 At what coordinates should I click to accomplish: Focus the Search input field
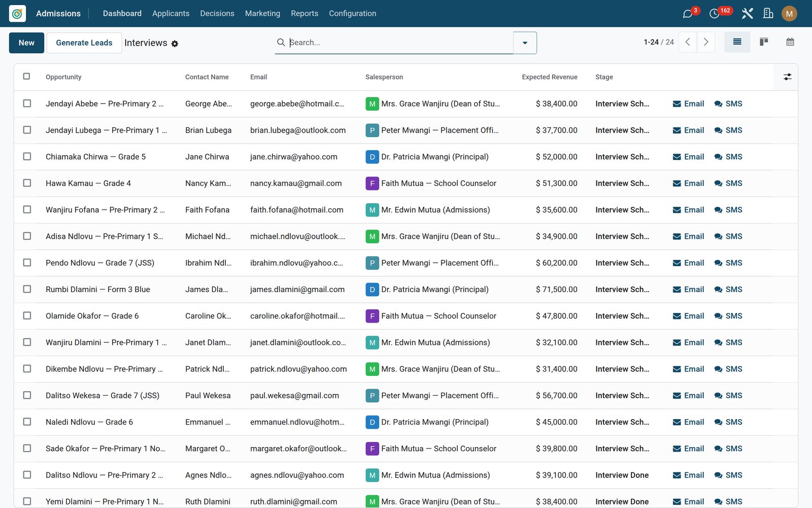click(x=400, y=43)
